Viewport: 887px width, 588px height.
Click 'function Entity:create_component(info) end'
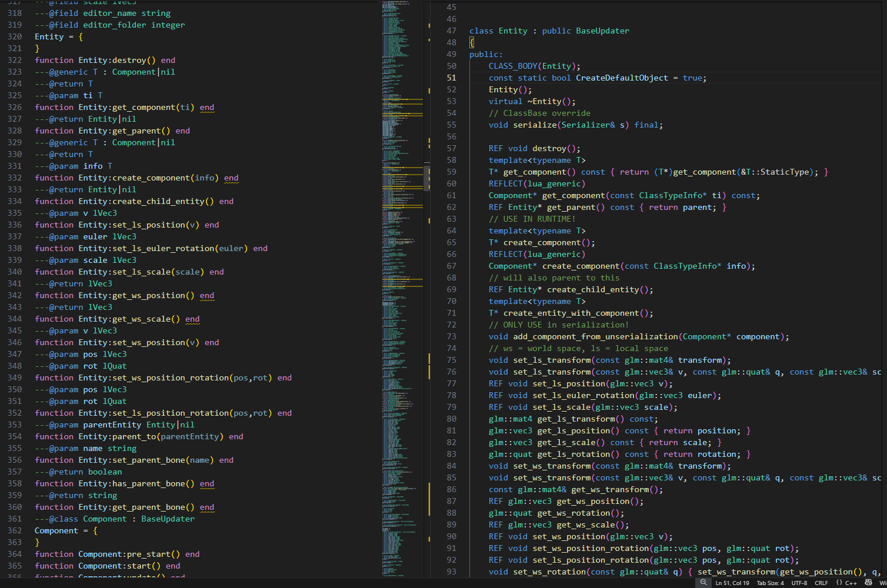pyautogui.click(x=136, y=178)
